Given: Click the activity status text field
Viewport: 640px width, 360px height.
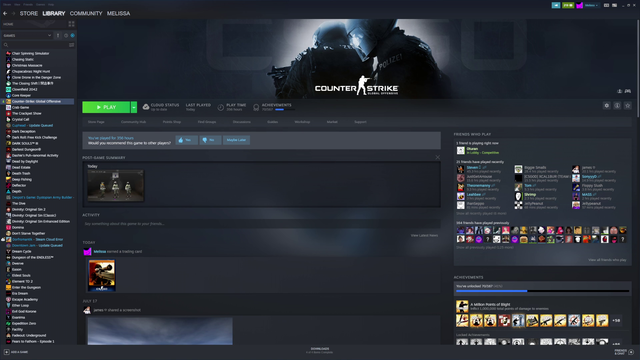Looking at the screenshot, I should [261, 224].
